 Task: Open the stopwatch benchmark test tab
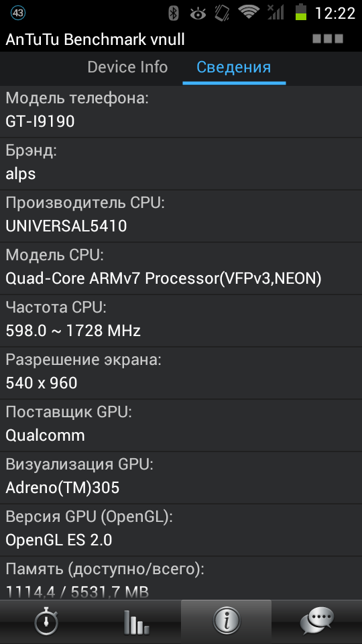tap(46, 622)
